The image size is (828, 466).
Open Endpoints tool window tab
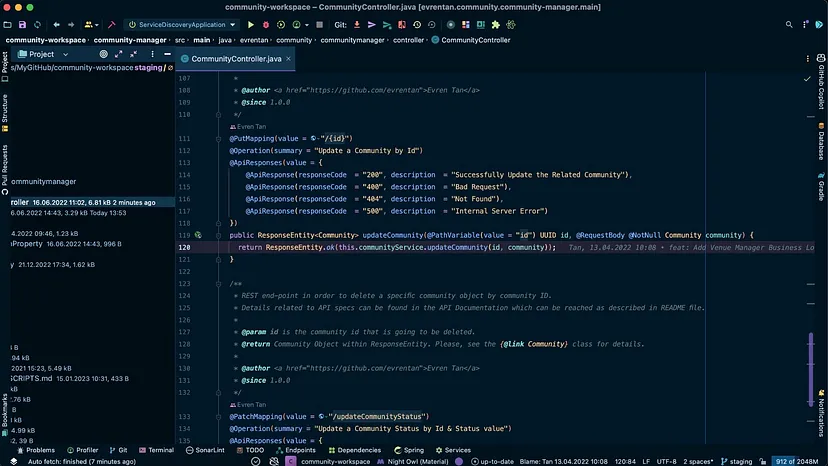[x=296, y=450]
